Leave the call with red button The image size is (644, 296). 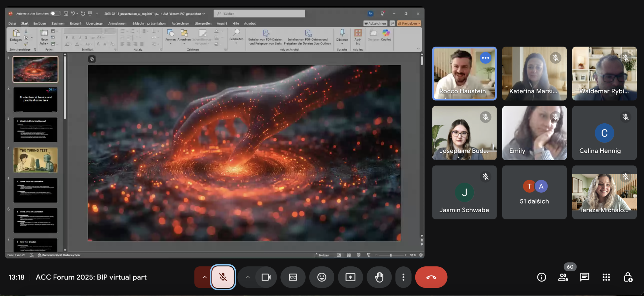[x=431, y=277]
